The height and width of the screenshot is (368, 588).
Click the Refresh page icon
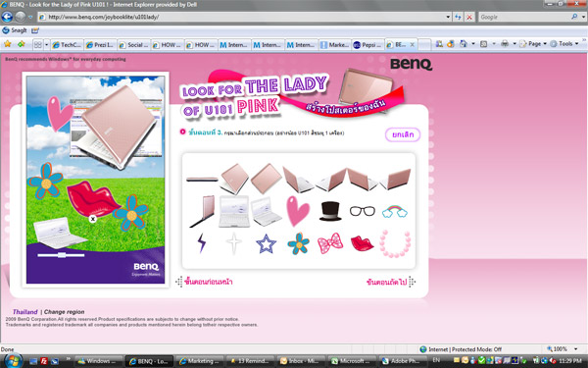[458, 17]
